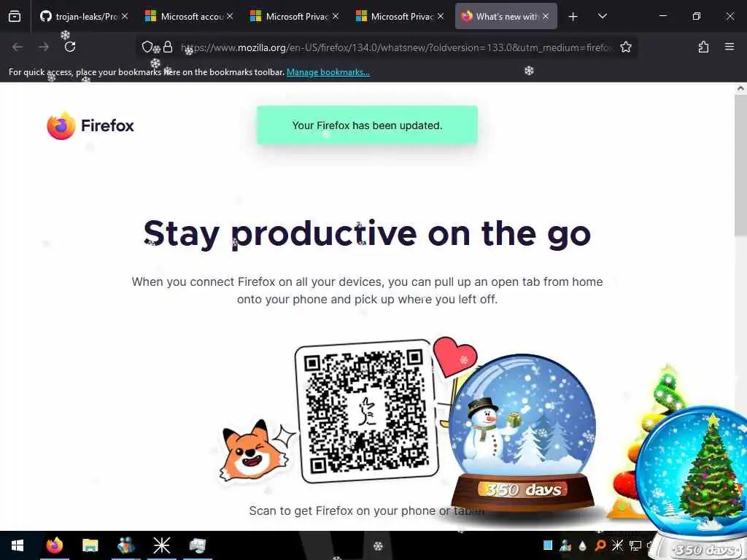Screen dimensions: 747x560
Task: View site security padlock info
Action: coord(168,47)
